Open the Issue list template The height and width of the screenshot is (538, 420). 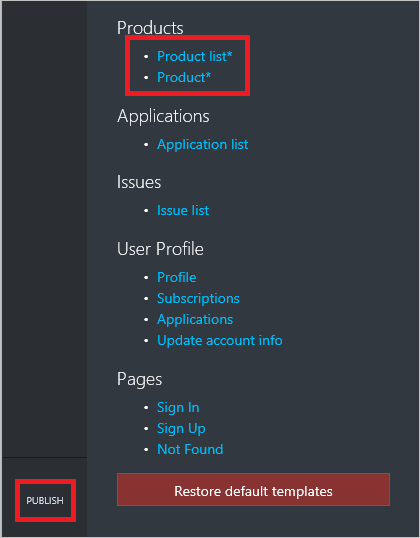point(183,210)
